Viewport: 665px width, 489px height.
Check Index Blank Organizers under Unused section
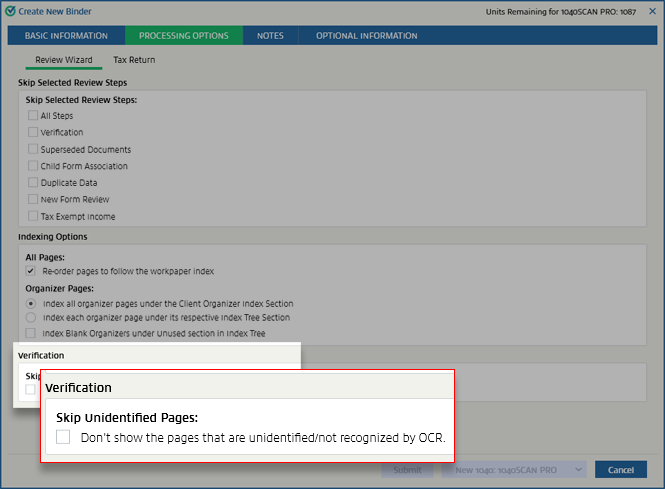[x=32, y=332]
